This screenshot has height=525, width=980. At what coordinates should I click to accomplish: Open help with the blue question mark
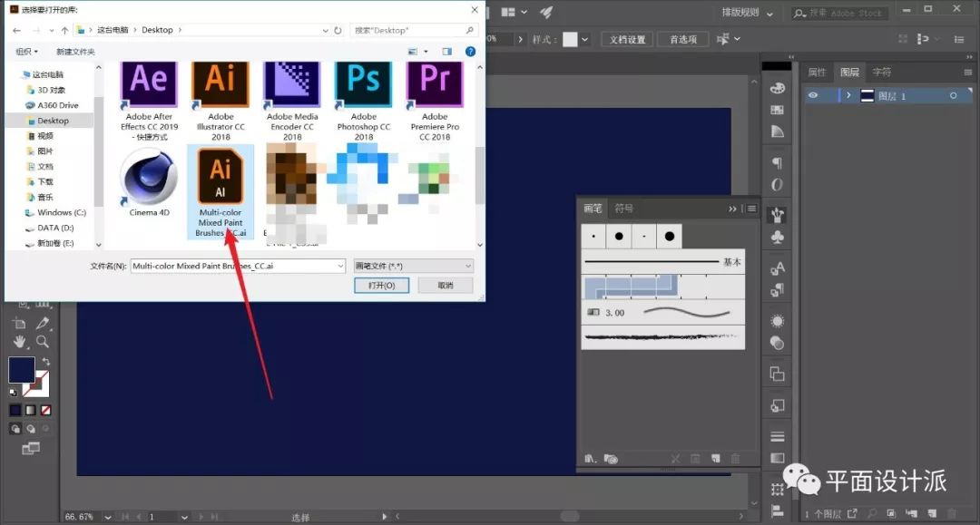[471, 51]
